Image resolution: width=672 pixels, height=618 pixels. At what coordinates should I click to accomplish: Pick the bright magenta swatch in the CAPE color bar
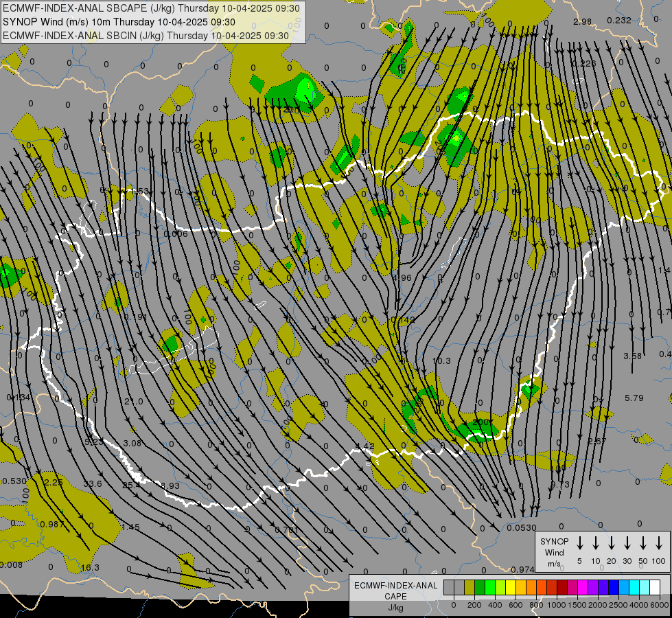coord(583,587)
